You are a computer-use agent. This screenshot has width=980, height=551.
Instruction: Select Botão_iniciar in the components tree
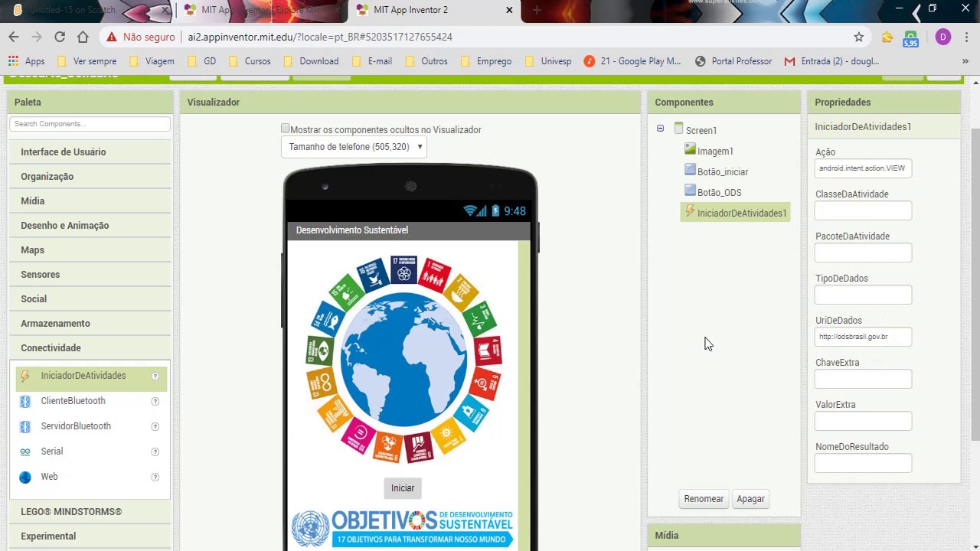[717, 171]
